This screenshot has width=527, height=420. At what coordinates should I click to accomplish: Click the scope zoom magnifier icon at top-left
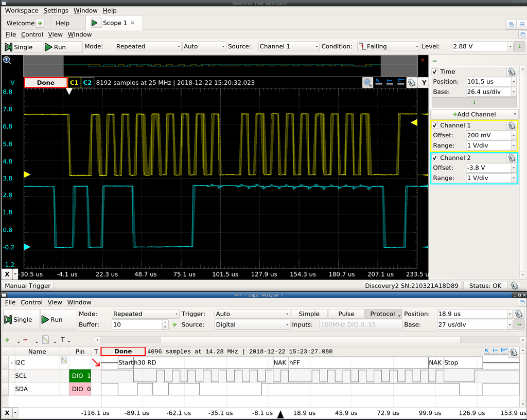[x=7, y=60]
